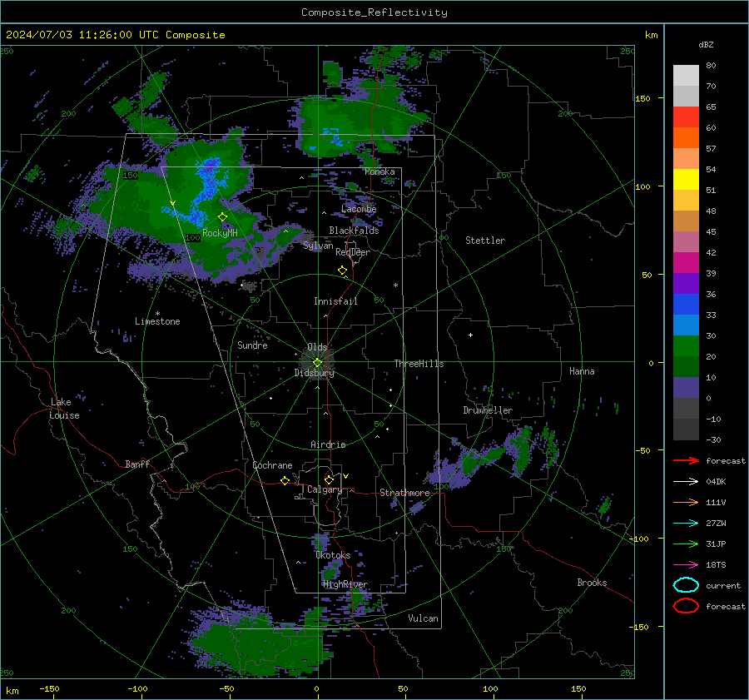Click the Calgary city label
Image resolution: width=749 pixels, height=700 pixels.
(325, 489)
